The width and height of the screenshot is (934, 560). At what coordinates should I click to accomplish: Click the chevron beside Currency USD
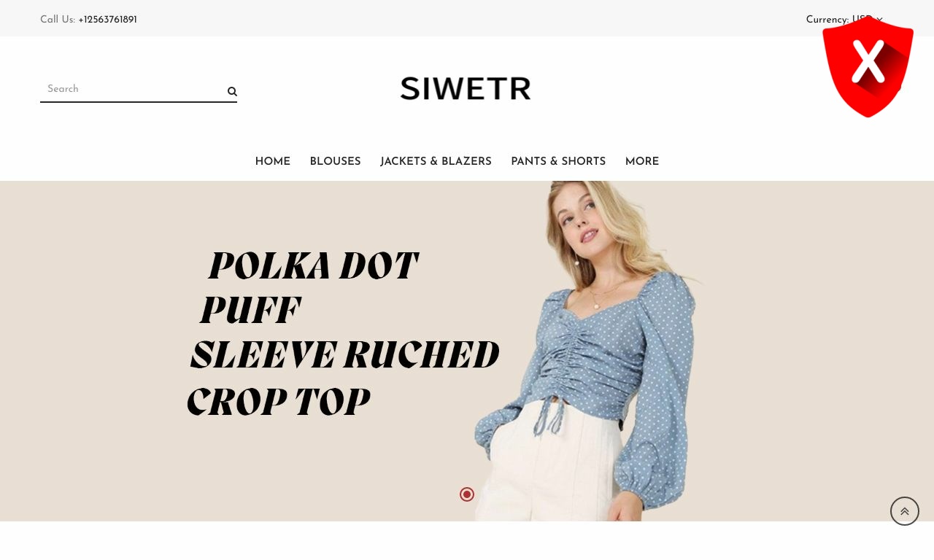(x=879, y=20)
